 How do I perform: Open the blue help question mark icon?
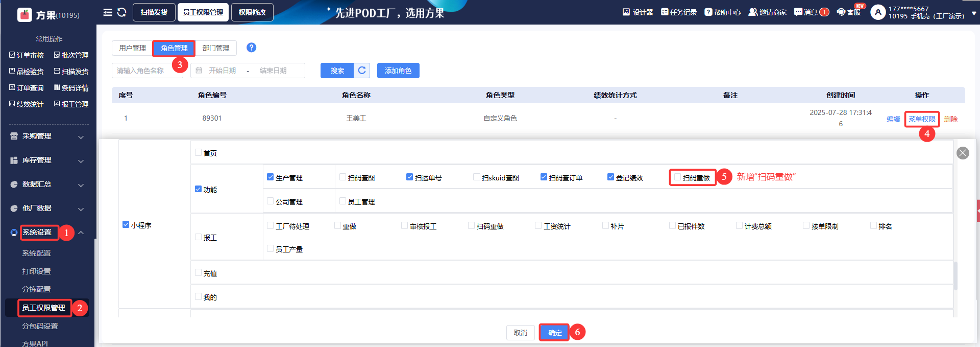click(251, 48)
